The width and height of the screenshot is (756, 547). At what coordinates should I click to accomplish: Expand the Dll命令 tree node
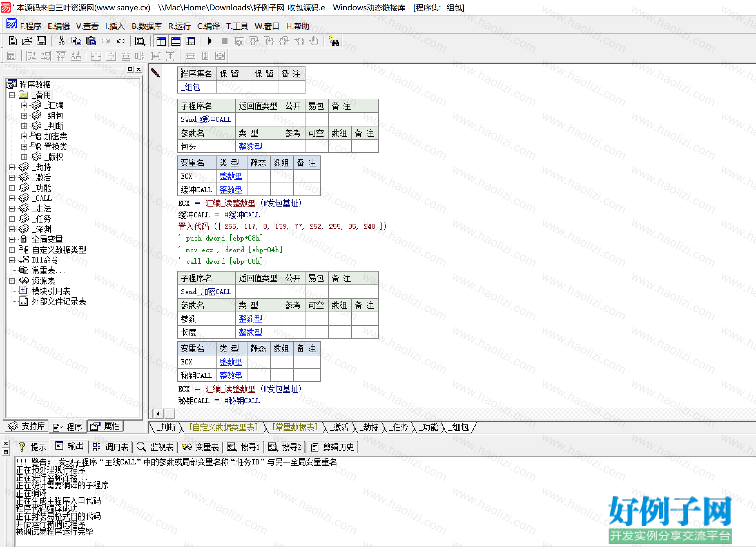pyautogui.click(x=12, y=260)
